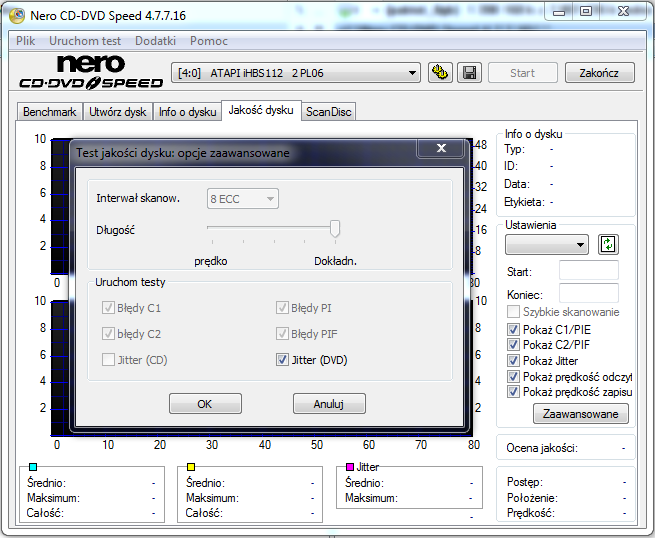Uncheck the Jitter (DVD) checkbox

click(282, 360)
